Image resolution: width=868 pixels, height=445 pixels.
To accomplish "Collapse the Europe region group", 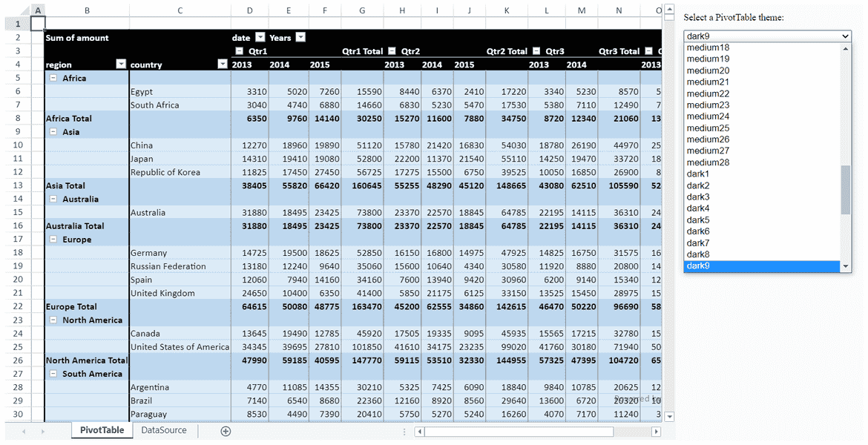I will (x=52, y=239).
